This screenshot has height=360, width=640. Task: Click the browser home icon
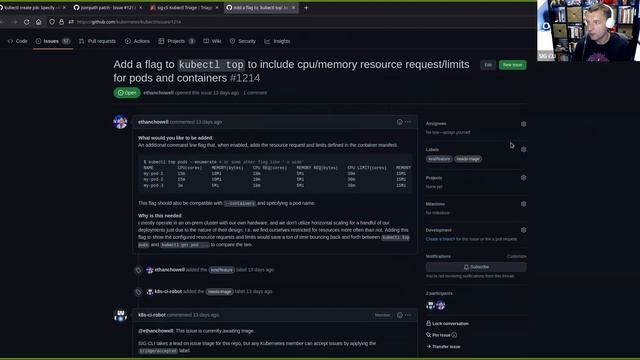(x=38, y=22)
